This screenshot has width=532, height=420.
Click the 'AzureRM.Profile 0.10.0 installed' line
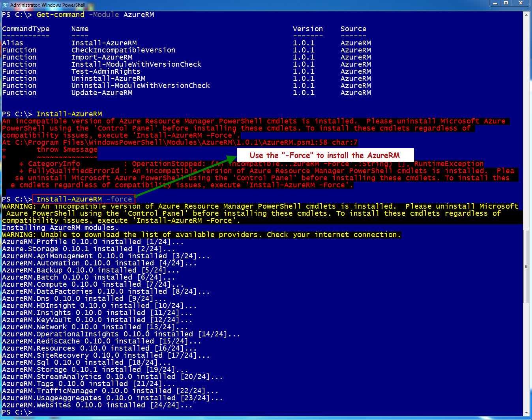pyautogui.click(x=93, y=242)
